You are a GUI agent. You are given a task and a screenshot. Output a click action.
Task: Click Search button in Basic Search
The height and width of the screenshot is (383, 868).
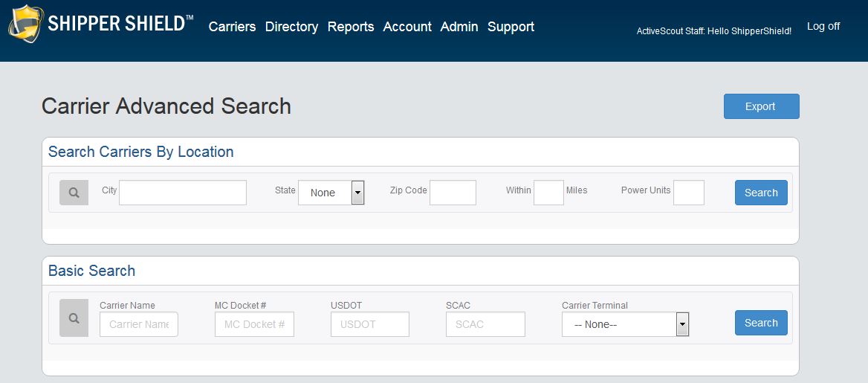[761, 323]
